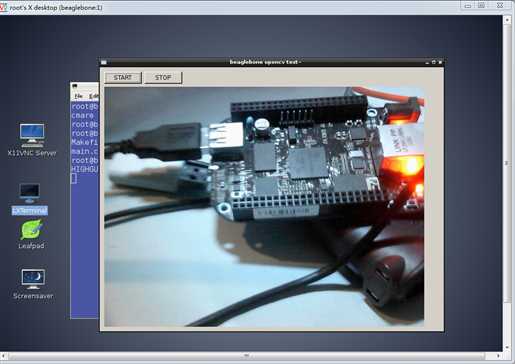515x364 pixels.
Task: Click the VNC viewer horizontal scrollbar
Action: pyautogui.click(x=247, y=356)
